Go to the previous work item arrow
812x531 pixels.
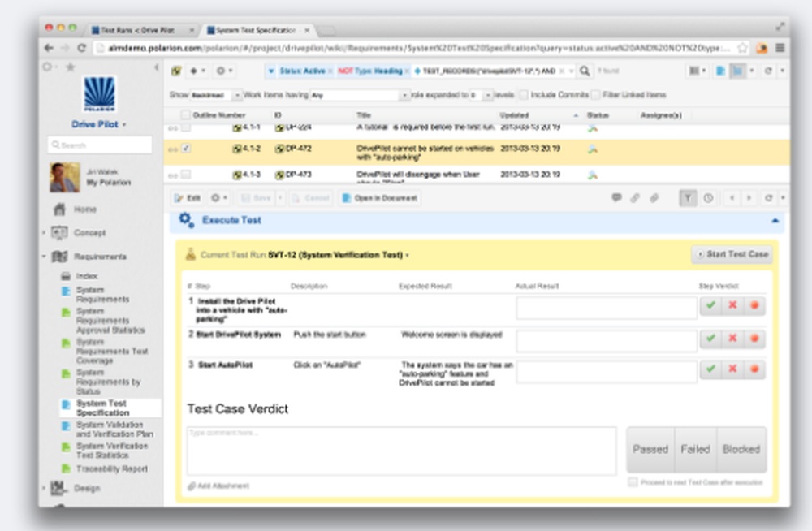pyautogui.click(x=732, y=198)
